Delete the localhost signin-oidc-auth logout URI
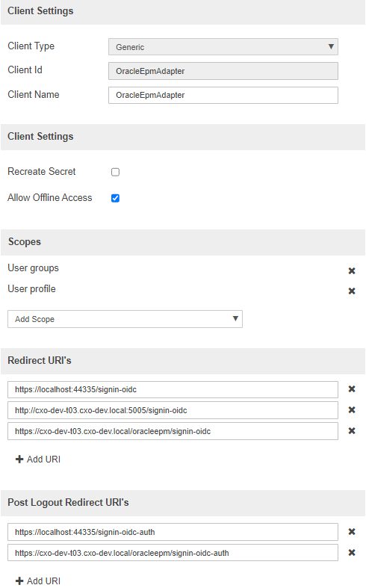The width and height of the screenshot is (366, 588). point(351,531)
